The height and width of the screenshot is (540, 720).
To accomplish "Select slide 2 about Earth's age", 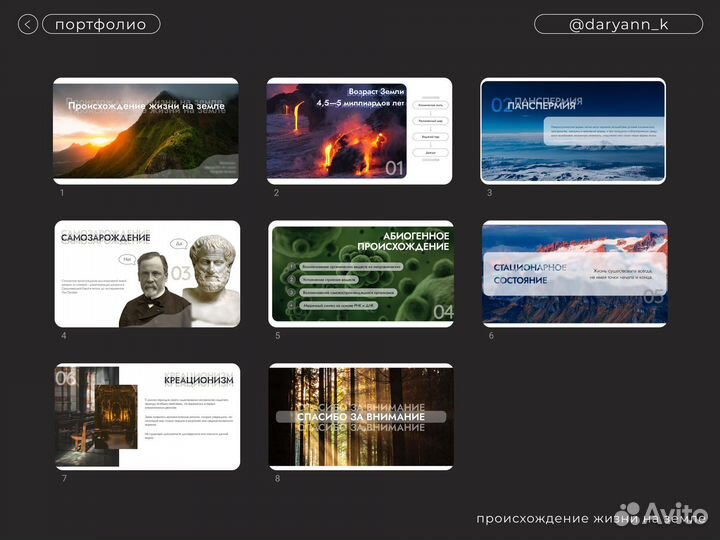I will click(359, 130).
